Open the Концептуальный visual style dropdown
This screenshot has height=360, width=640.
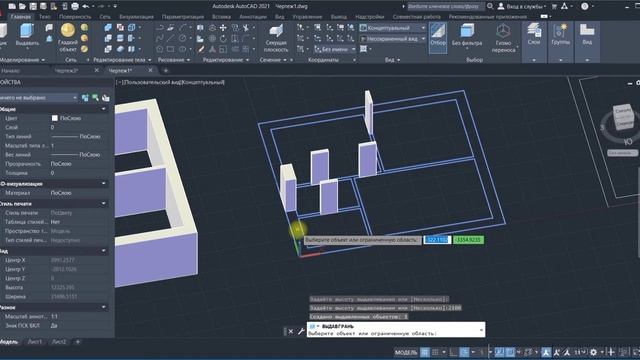[x=393, y=28]
